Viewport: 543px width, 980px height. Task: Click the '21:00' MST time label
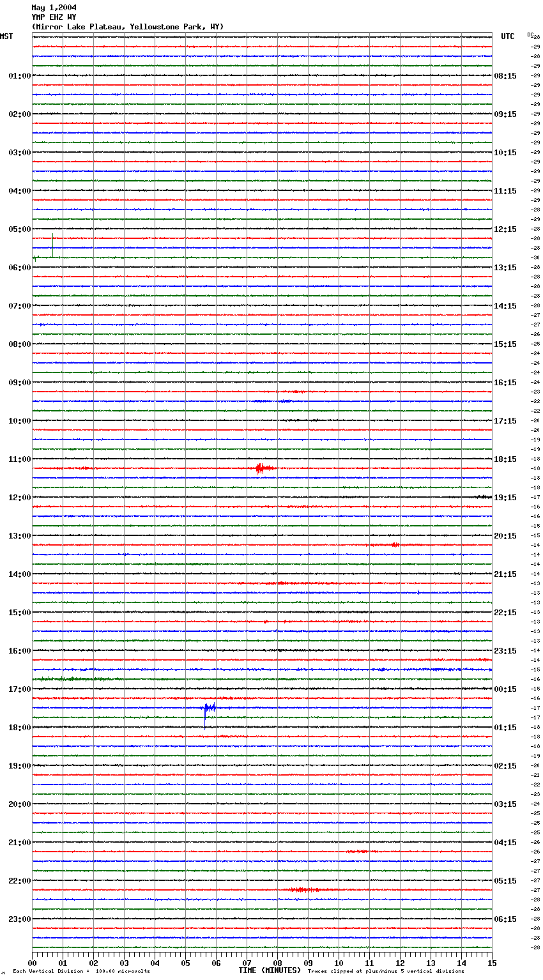click(x=20, y=843)
